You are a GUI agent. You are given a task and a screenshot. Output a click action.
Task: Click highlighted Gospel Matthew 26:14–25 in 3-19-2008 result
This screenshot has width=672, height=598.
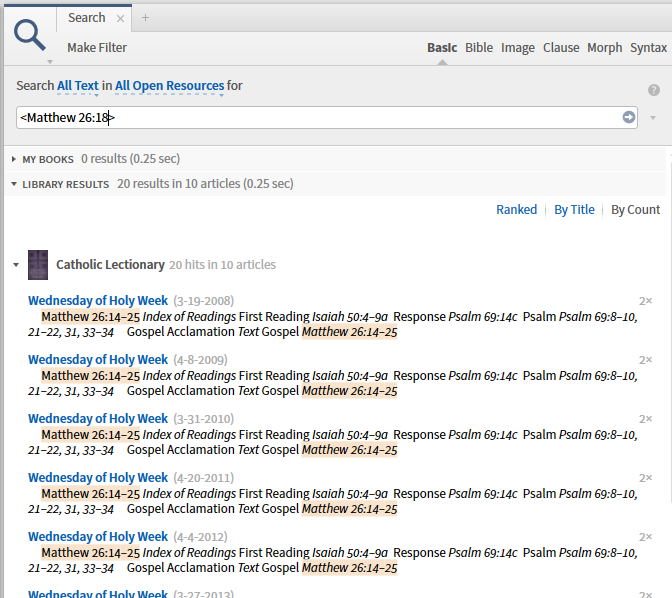[x=349, y=332]
